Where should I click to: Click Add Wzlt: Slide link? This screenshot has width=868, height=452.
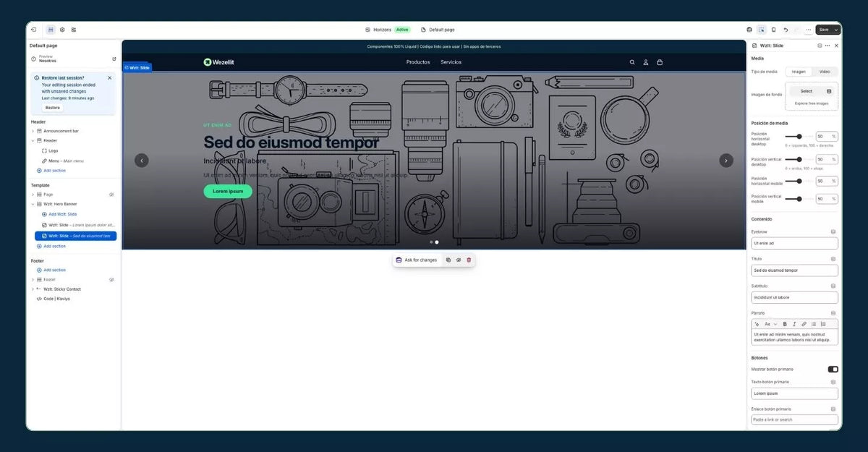(59, 214)
